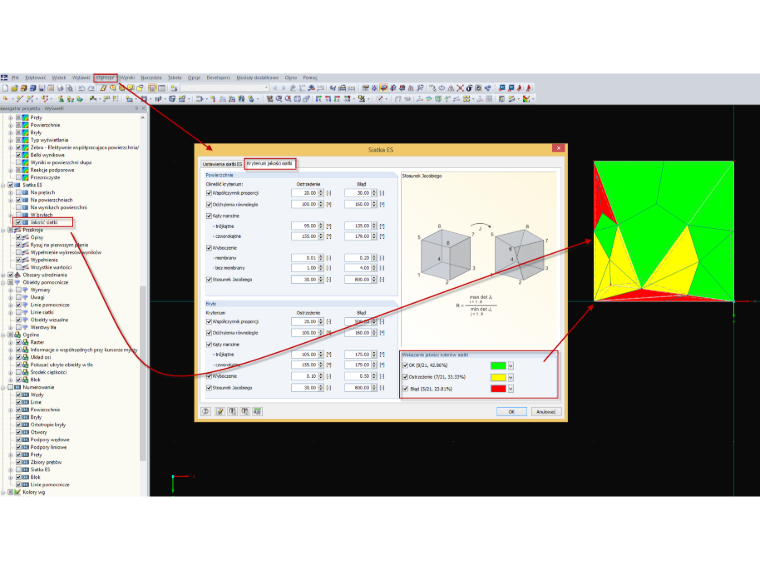The height and width of the screenshot is (570, 760).
Task: Expand the Ogólne tree node
Action: click(3, 335)
